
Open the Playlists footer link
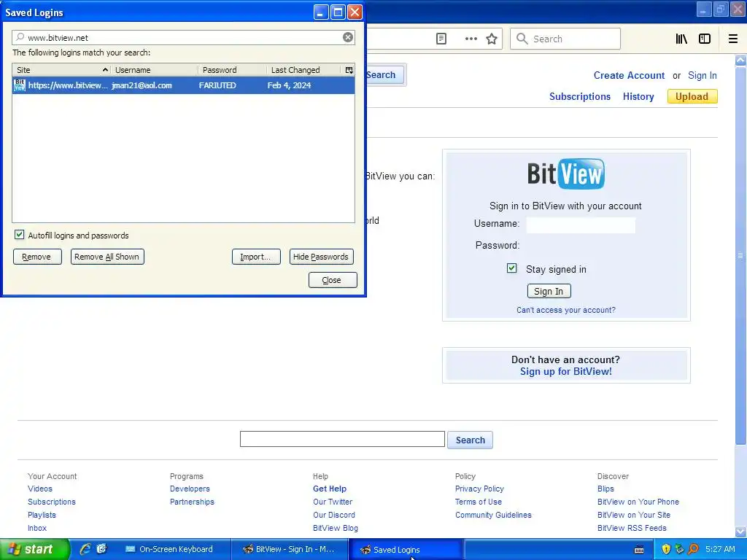click(x=42, y=515)
